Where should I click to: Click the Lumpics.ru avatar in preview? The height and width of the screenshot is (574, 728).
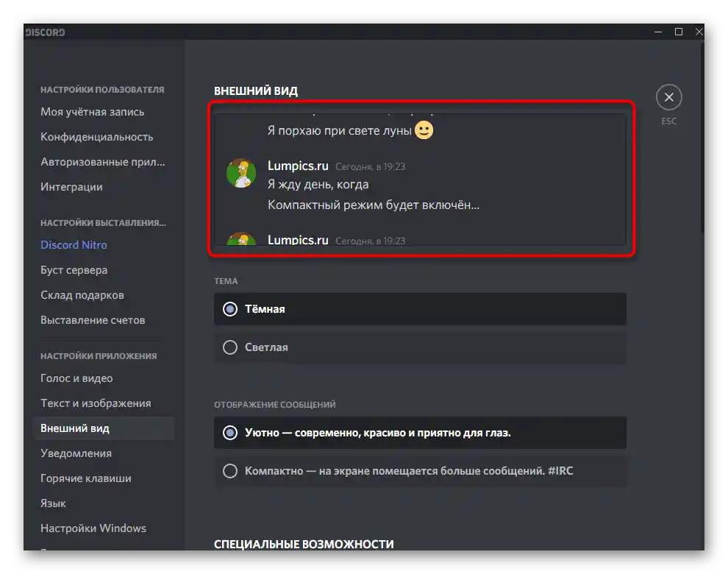point(241,173)
